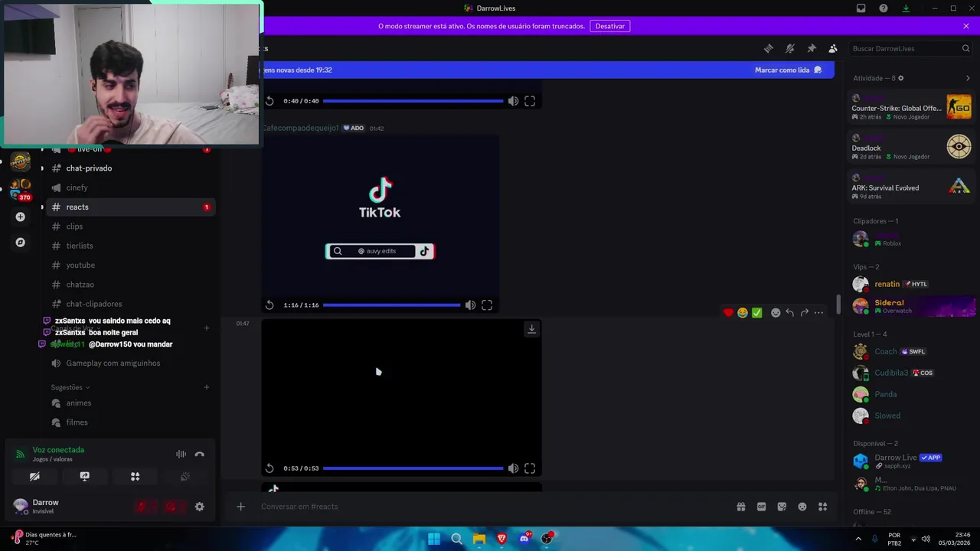Open the Threads icon in channel header
This screenshot has width=980, height=551.
click(768, 48)
